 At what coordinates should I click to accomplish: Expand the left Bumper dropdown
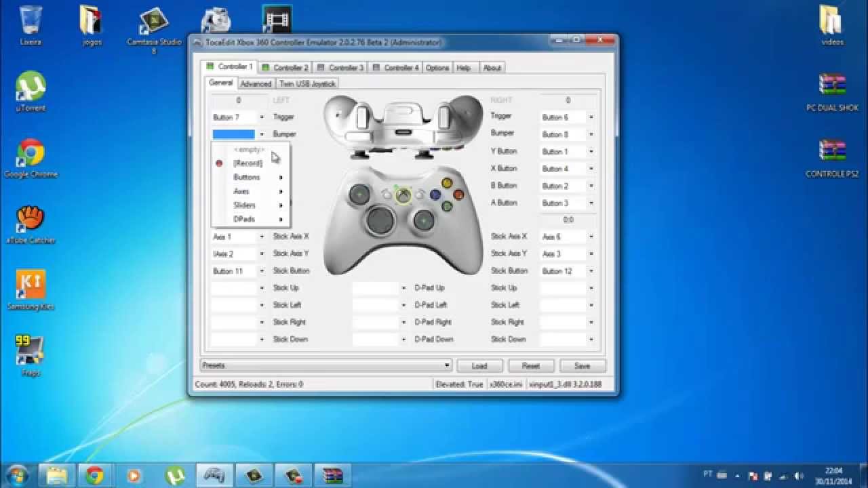coord(262,134)
